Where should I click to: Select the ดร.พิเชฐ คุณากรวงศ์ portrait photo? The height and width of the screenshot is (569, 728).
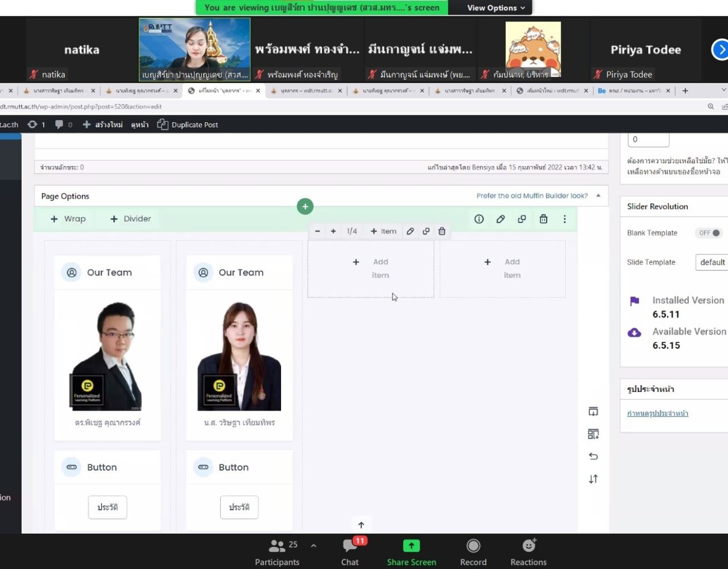(x=107, y=356)
